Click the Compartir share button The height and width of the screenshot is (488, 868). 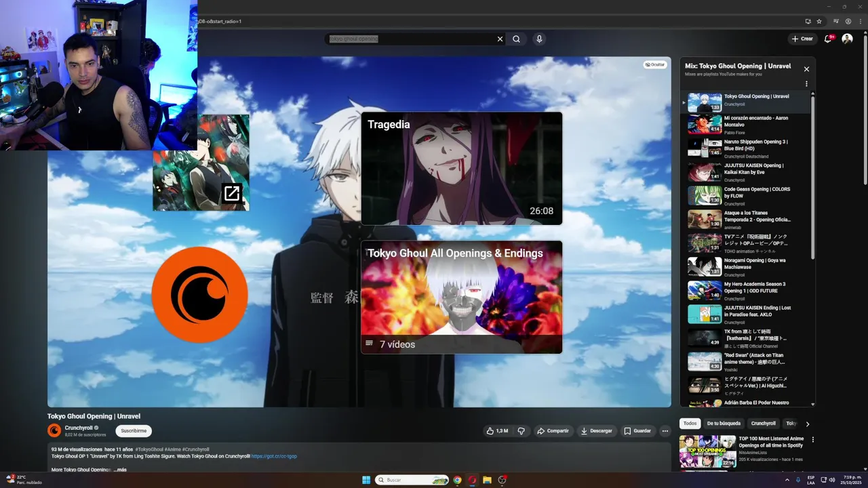[x=552, y=431]
